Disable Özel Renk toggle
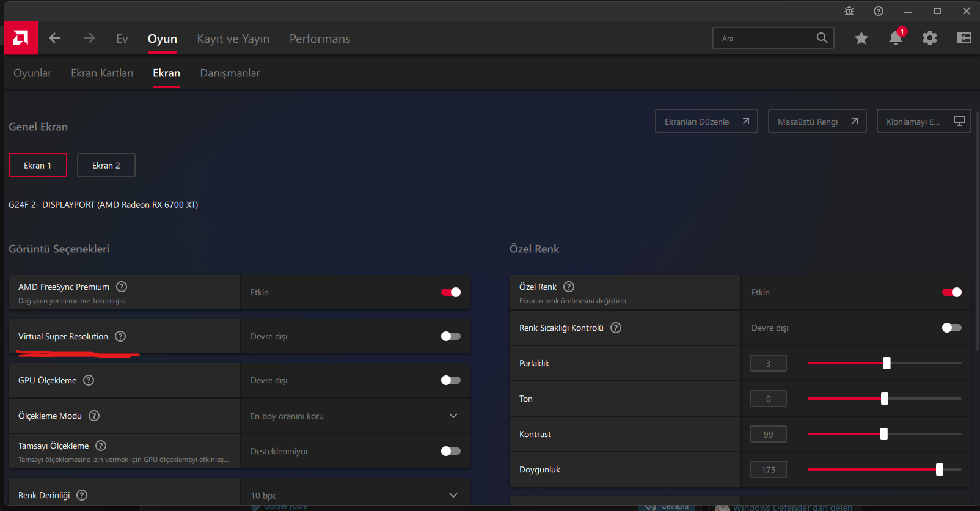This screenshot has height=511, width=980. click(952, 292)
